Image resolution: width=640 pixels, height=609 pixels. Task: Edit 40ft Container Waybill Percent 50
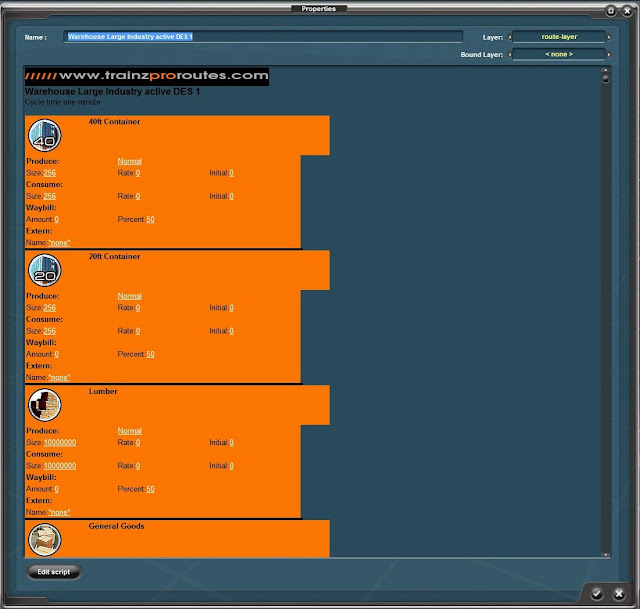(150, 219)
